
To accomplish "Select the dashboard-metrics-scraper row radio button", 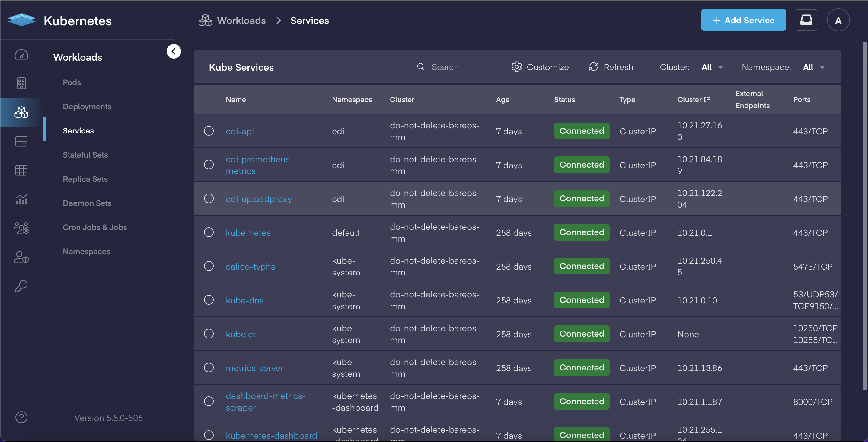I will pyautogui.click(x=209, y=401).
